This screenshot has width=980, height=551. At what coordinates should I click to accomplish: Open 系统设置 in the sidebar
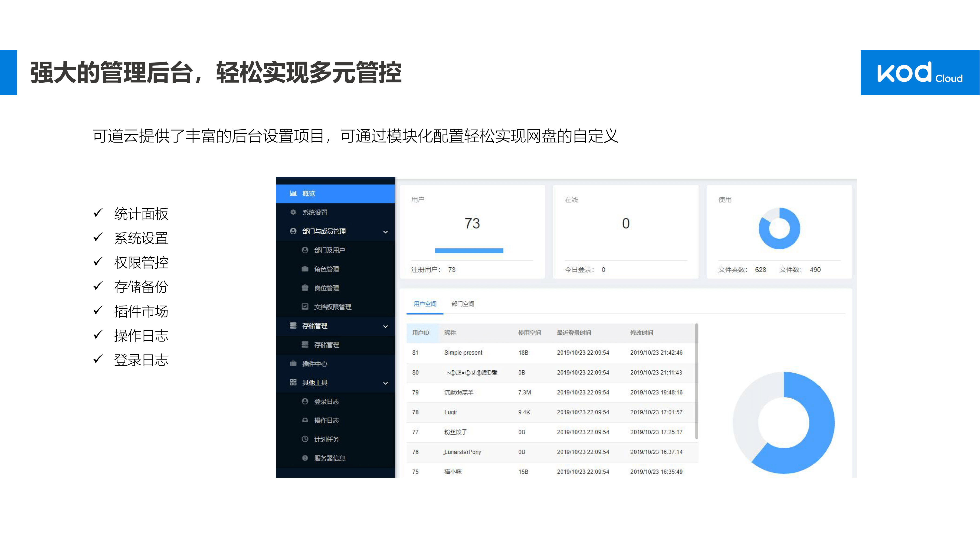tap(335, 212)
